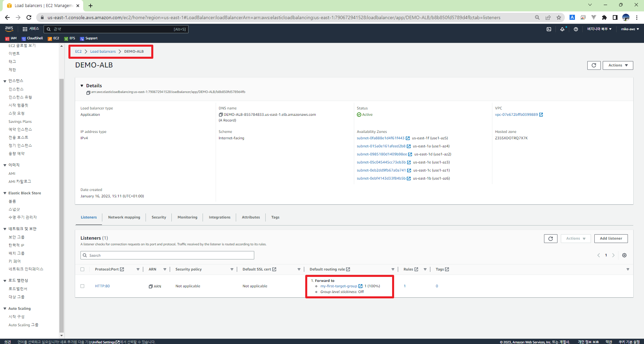Open the help question mark icon
This screenshot has width=644, height=344.
click(x=576, y=29)
